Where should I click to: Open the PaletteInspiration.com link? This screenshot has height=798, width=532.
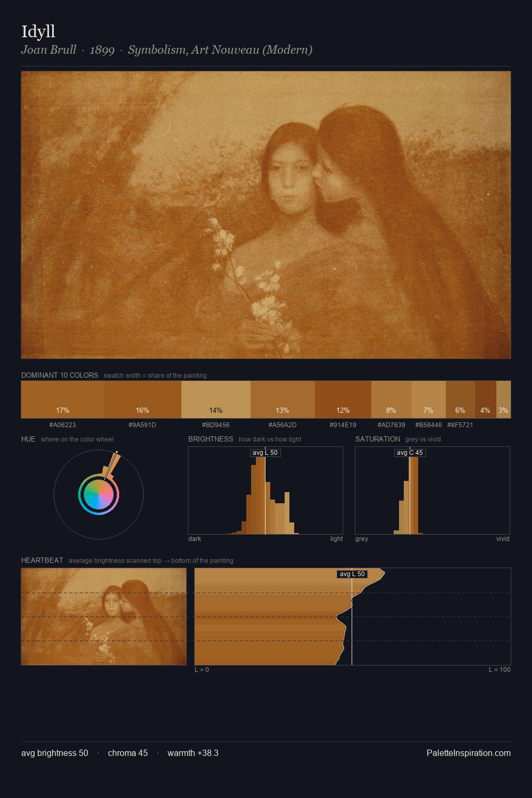pos(469,753)
